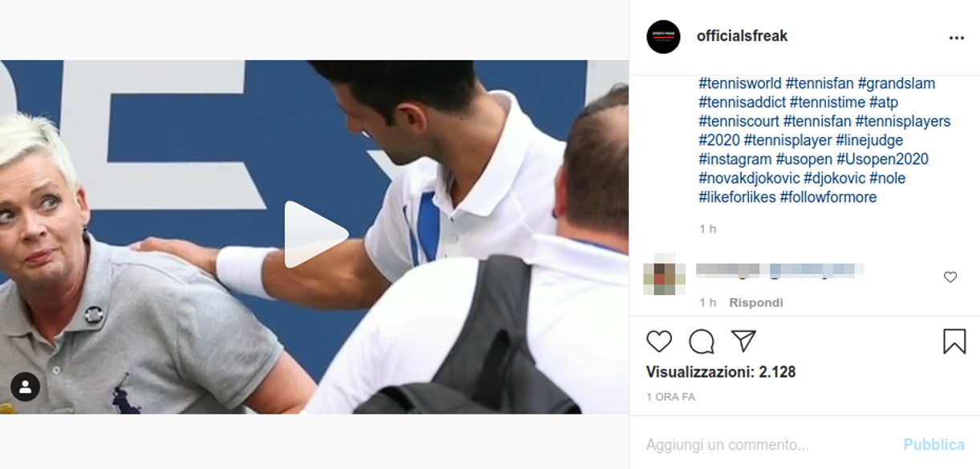Open the #followformore hashtag

[x=828, y=197]
